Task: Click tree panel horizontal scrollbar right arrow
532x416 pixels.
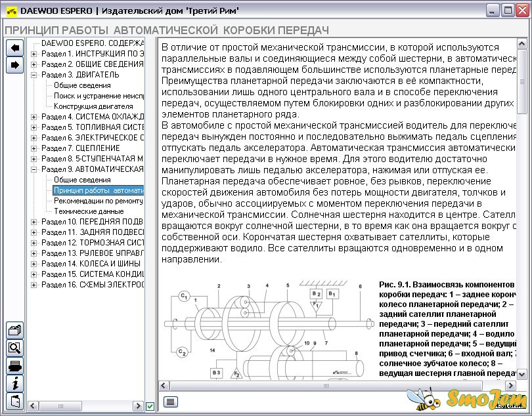Action: tap(138, 406)
